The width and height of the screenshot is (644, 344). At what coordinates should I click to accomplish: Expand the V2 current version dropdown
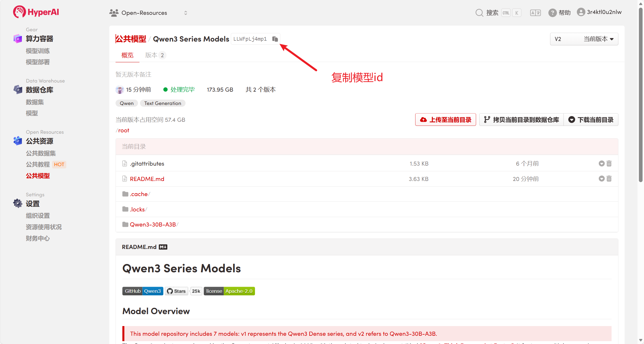584,39
